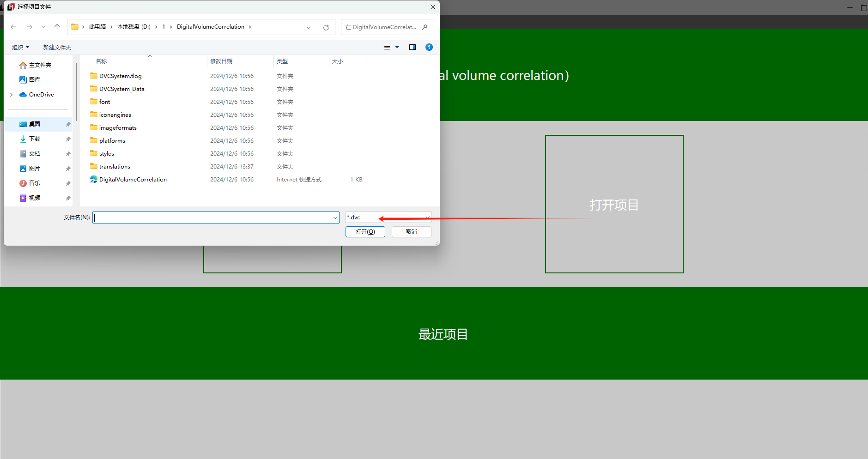Open the view options dropdown

tap(396, 47)
